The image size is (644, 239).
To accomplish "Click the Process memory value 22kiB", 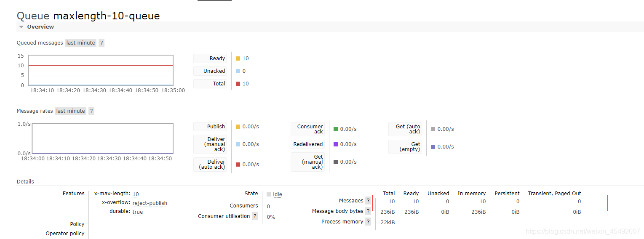I will coord(387,223).
